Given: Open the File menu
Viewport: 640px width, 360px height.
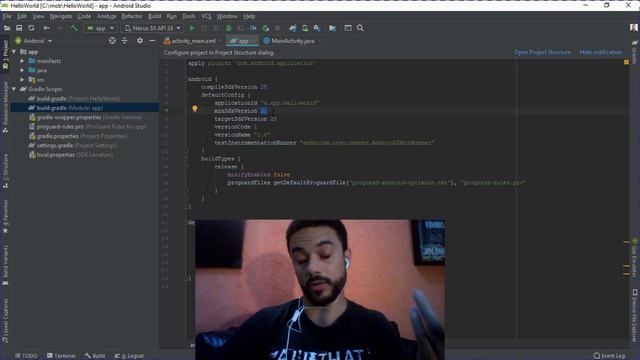Looking at the screenshot, I should [7, 16].
